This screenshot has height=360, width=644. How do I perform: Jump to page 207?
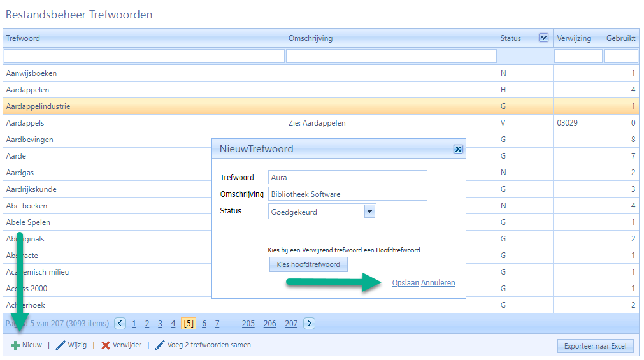point(291,324)
